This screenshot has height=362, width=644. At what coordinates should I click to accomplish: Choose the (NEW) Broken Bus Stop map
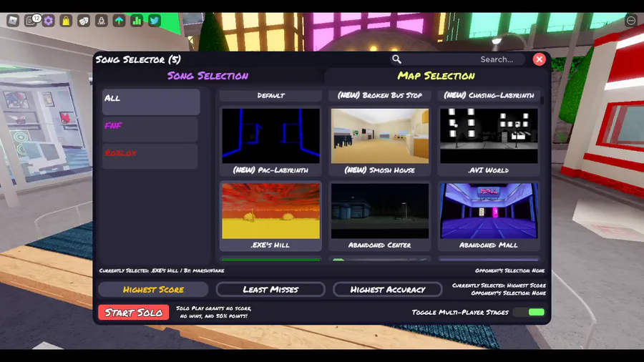[x=379, y=95]
